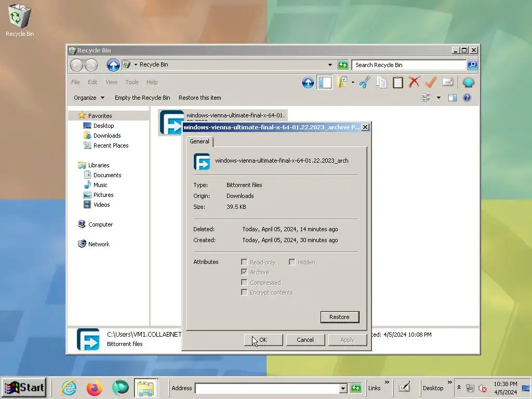Show hidden tray icons arrow
The width and height of the screenshot is (532, 399).
pos(459,387)
